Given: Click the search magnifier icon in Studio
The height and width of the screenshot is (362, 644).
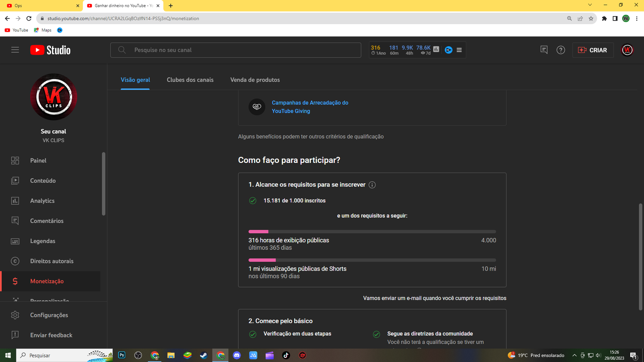Looking at the screenshot, I should pyautogui.click(x=122, y=50).
